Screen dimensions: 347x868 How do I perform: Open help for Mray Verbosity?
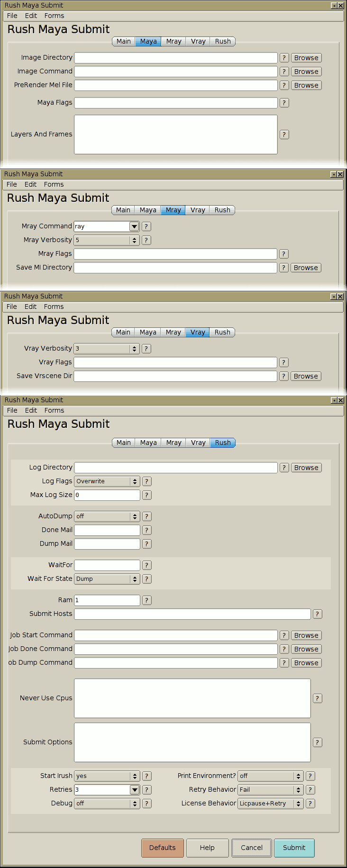(146, 240)
